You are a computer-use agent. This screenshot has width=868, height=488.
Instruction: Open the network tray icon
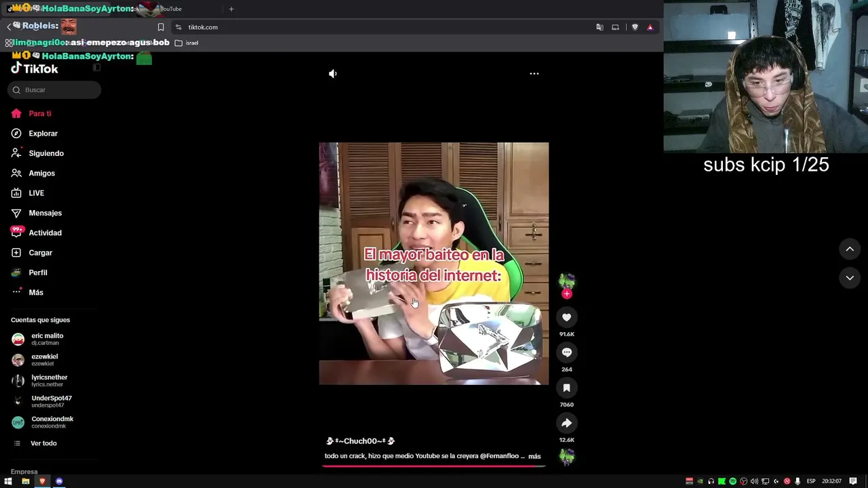click(765, 481)
